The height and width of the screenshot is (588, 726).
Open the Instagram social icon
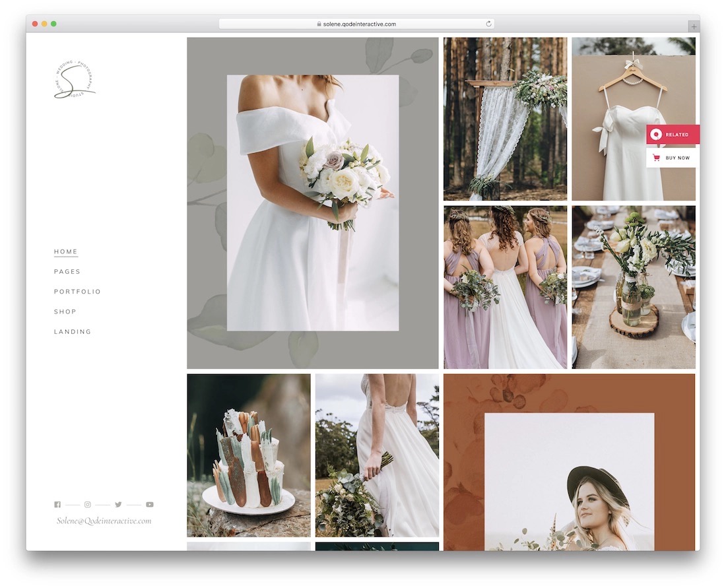(x=88, y=504)
